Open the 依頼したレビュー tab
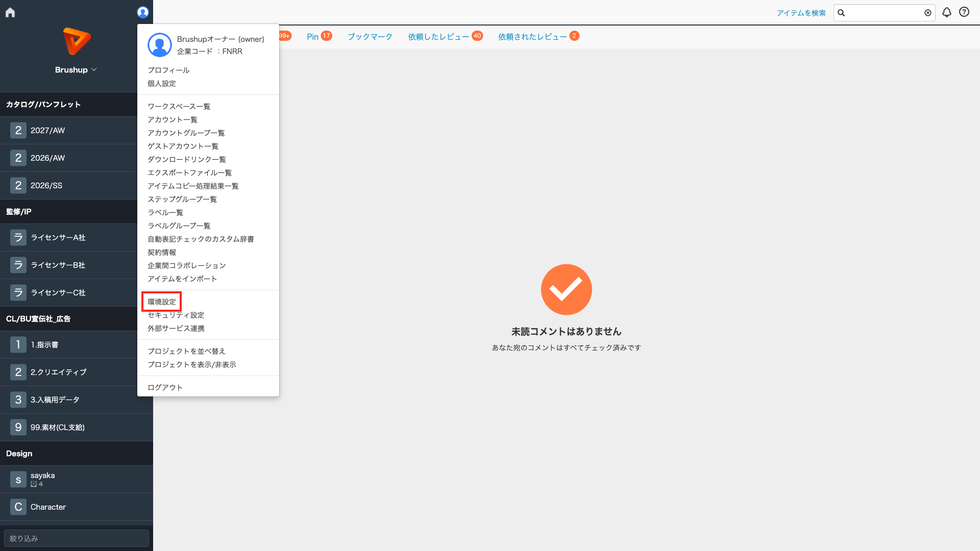 coord(445,37)
